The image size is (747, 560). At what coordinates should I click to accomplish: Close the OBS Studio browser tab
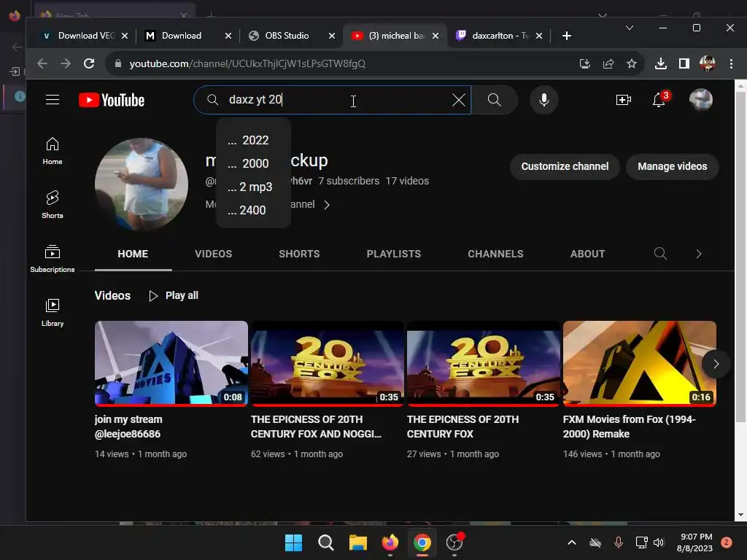tap(332, 36)
